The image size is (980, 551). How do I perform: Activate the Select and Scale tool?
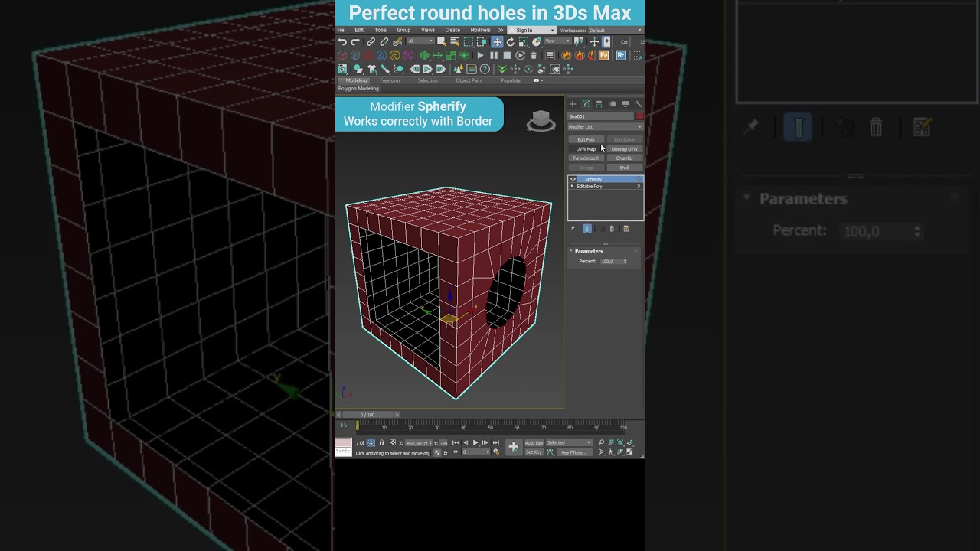(x=524, y=41)
